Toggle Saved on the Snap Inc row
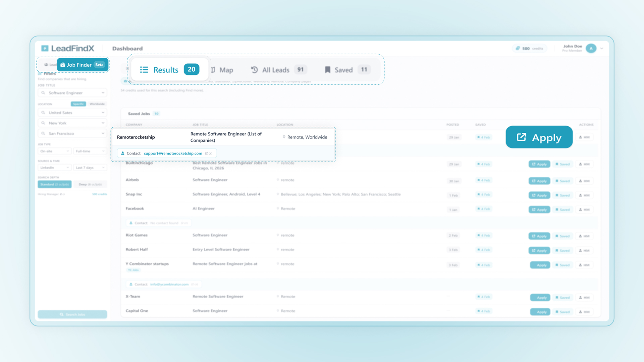 click(562, 195)
